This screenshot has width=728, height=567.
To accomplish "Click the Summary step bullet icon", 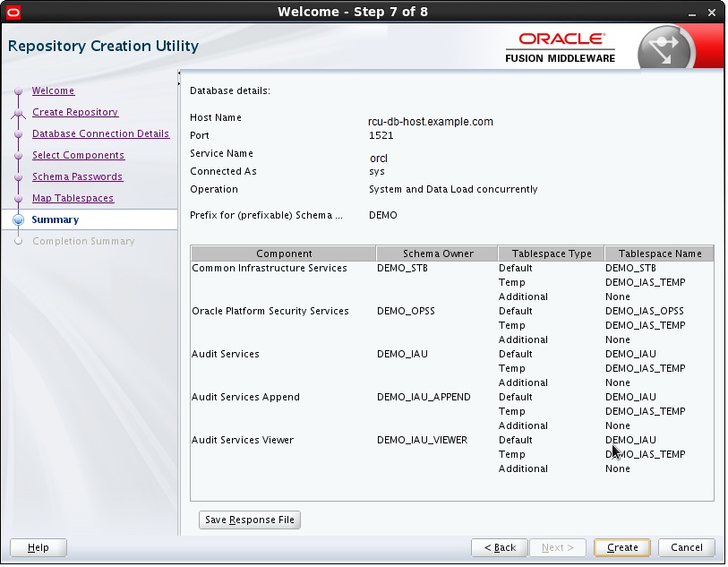I will [x=18, y=219].
